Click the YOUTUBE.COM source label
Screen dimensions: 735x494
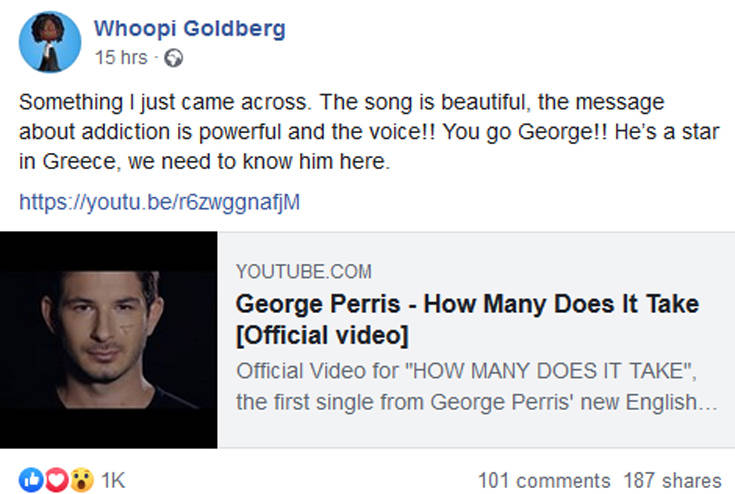[x=304, y=272]
